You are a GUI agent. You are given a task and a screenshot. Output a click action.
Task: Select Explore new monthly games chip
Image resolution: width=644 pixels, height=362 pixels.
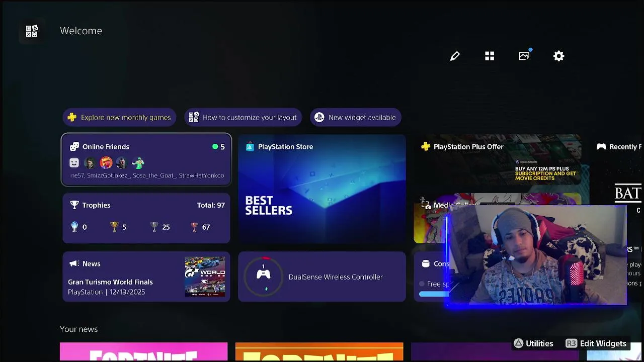pos(119,117)
